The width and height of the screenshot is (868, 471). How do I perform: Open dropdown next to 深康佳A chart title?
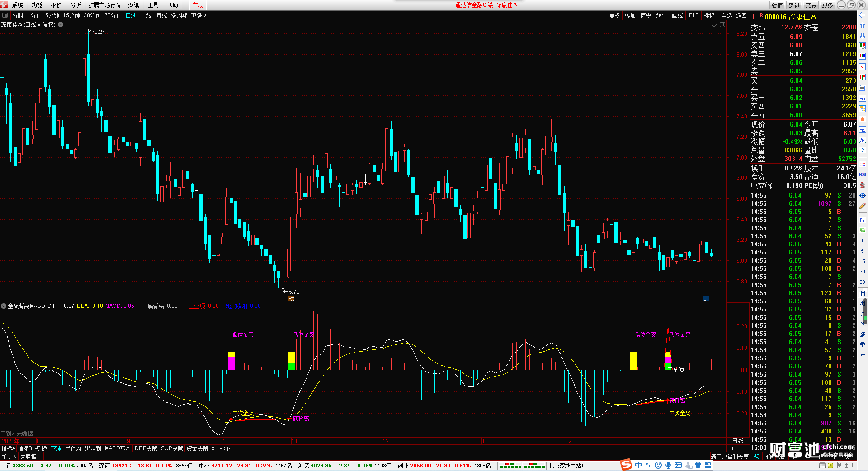[61, 24]
